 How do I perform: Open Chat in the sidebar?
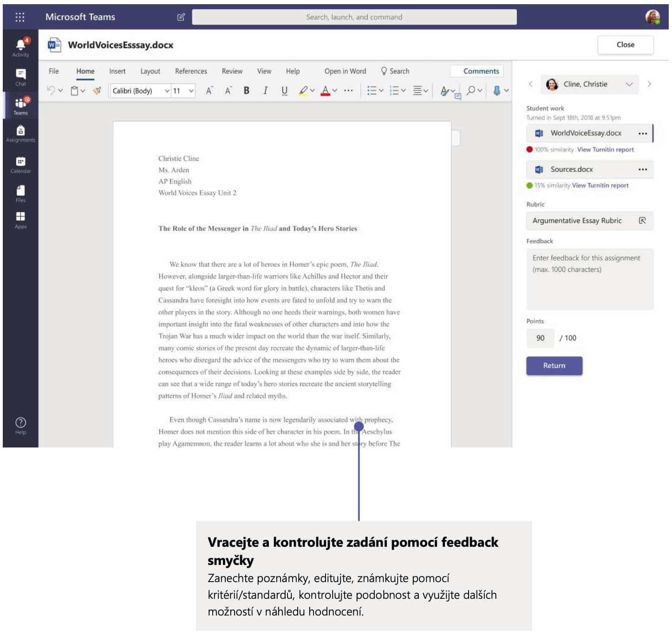click(x=20, y=78)
